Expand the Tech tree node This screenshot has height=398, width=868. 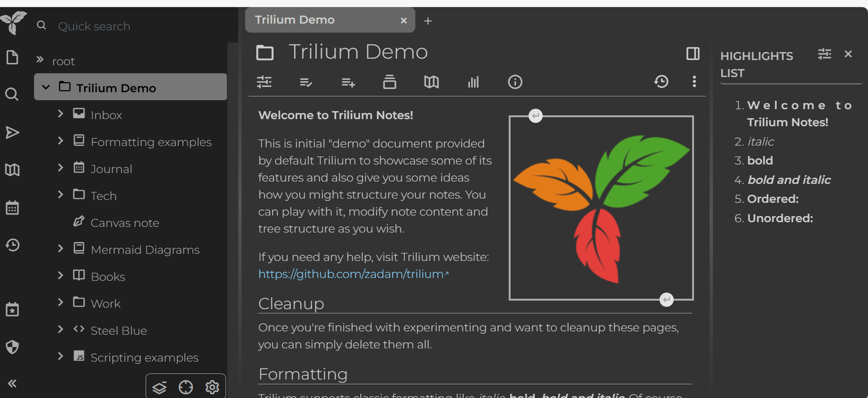click(x=60, y=194)
